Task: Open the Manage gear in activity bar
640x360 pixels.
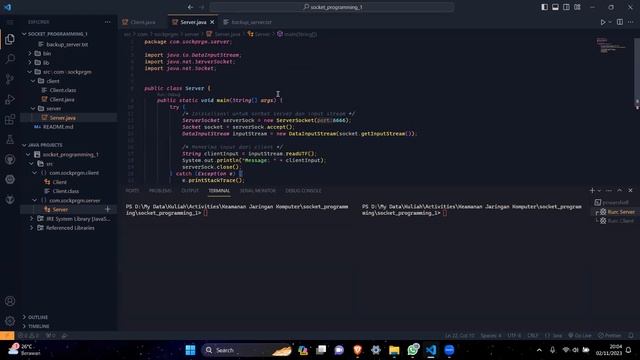Action: point(10,321)
